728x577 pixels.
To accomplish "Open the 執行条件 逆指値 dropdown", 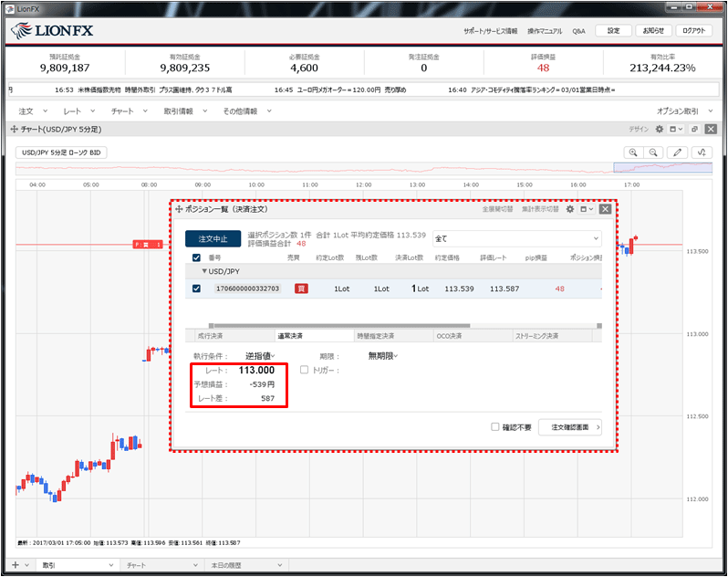I will click(x=259, y=356).
